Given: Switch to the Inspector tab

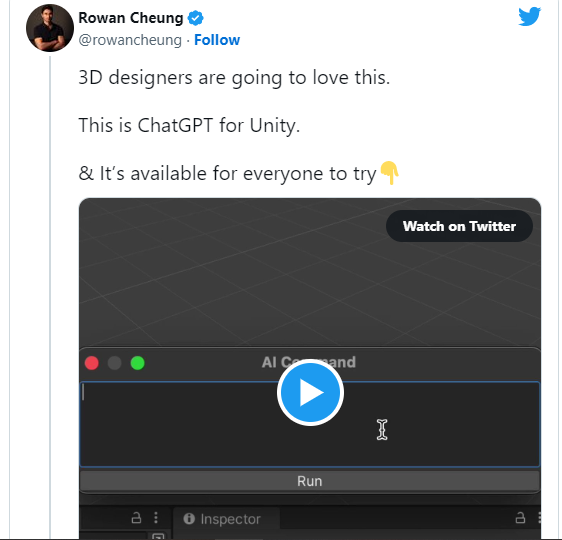Looking at the screenshot, I should (x=226, y=519).
